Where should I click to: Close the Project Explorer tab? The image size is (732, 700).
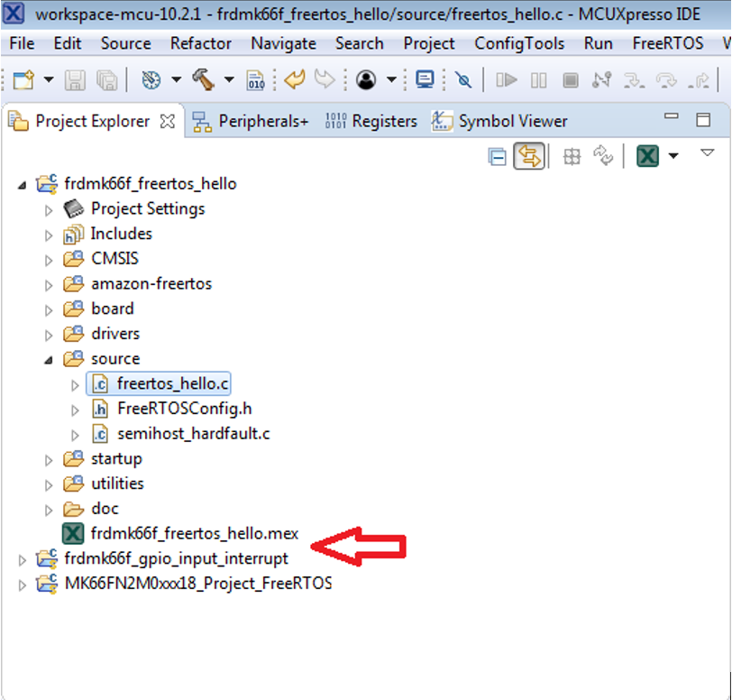pyautogui.click(x=167, y=122)
